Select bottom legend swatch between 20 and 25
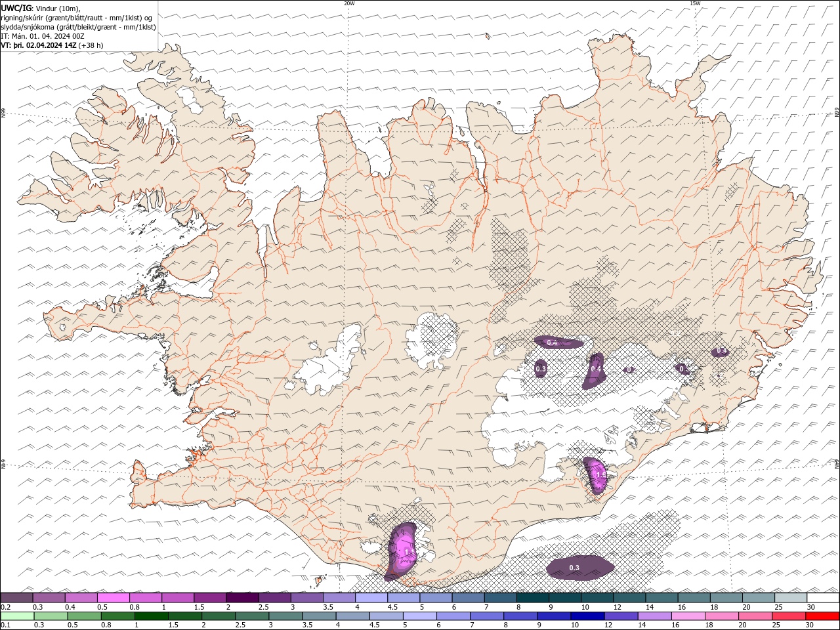 [x=755, y=616]
